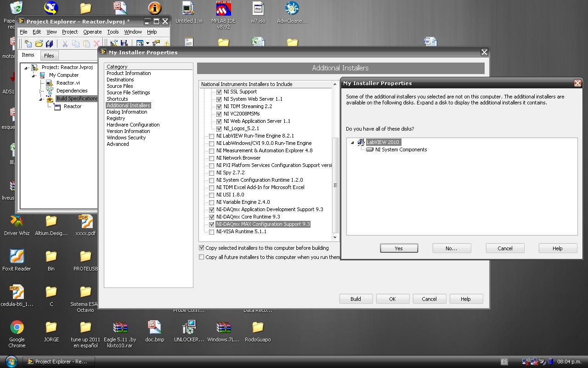Image resolution: width=588 pixels, height=368 pixels.
Task: Open Google Chrome desktop icon
Action: (x=17, y=328)
